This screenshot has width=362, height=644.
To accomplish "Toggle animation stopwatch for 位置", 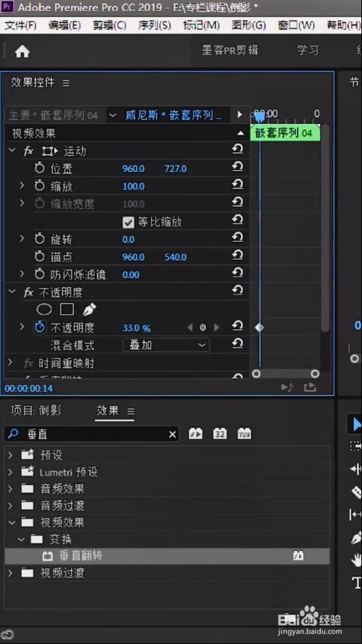I will point(40,168).
